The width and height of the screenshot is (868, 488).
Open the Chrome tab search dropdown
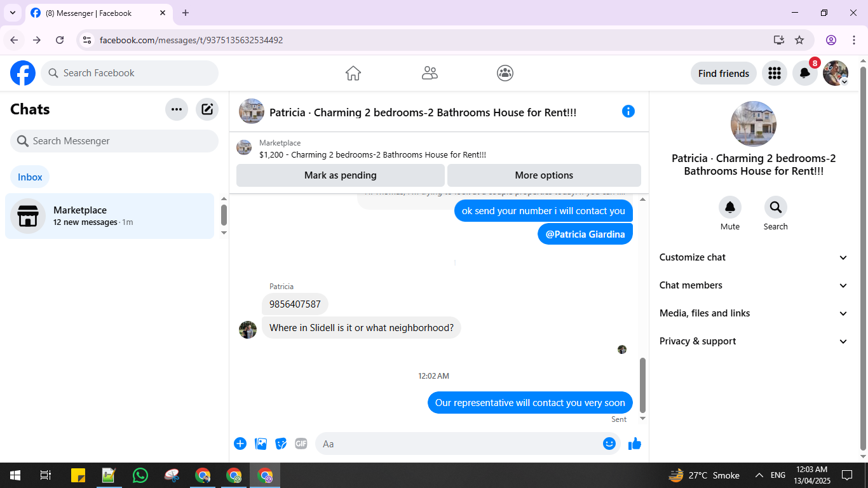click(x=13, y=13)
